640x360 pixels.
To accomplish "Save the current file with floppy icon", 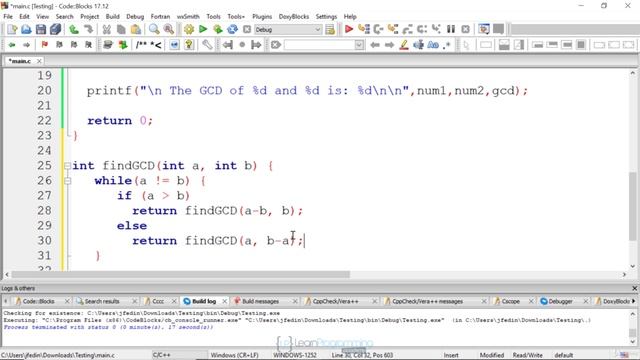I will pos(41,29).
